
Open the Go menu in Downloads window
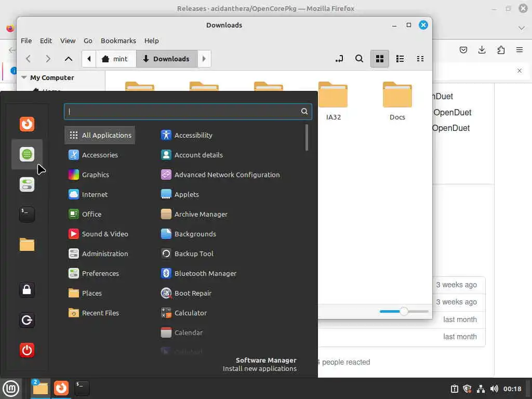pyautogui.click(x=88, y=41)
